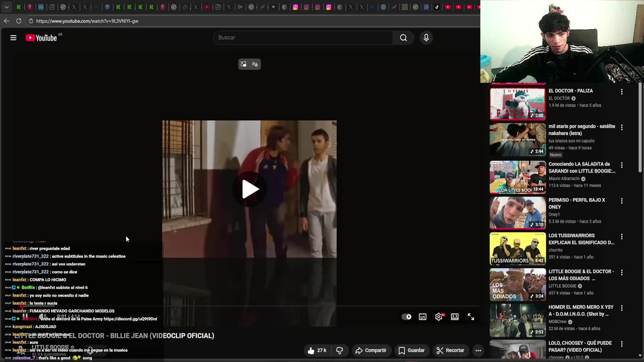Visit tus brazos son mi capullo channel
644x362 pixels.
(x=572, y=141)
